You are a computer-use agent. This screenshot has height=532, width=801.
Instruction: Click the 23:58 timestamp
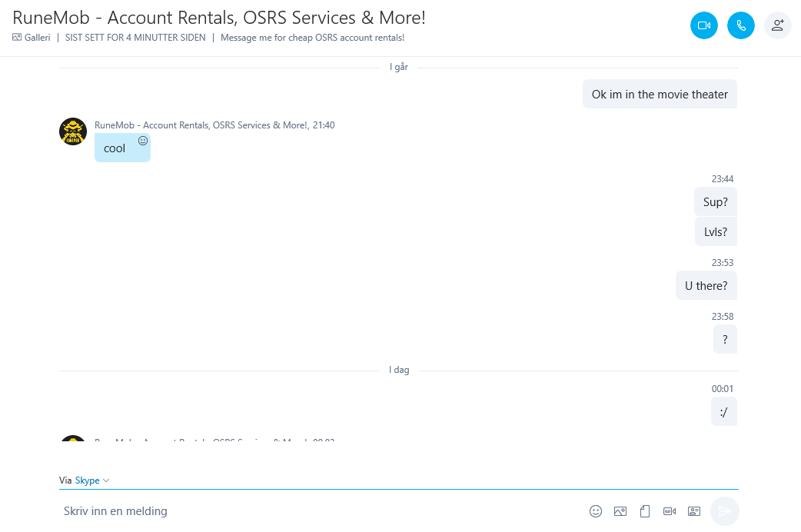point(723,316)
